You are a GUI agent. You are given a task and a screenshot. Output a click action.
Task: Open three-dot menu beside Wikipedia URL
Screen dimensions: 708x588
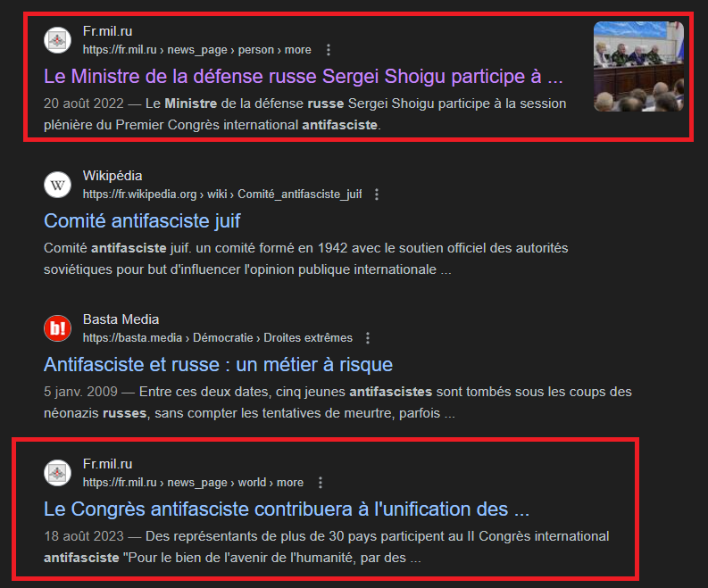click(377, 195)
